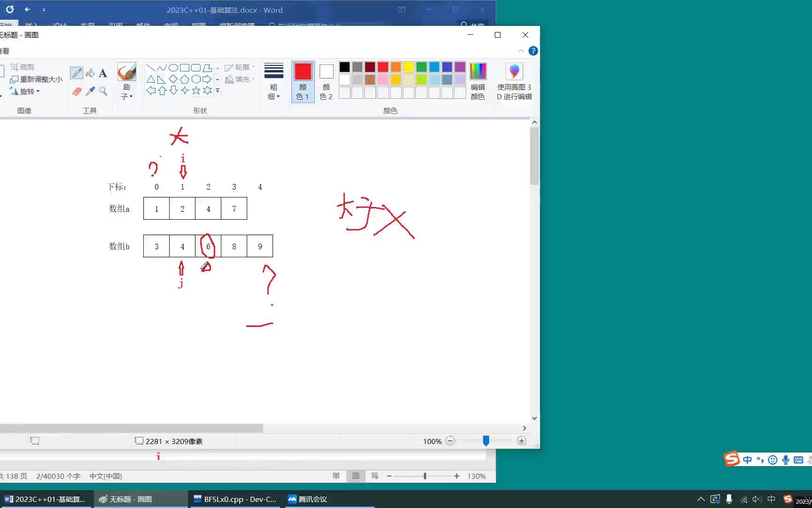Viewport: 812px width, 508px height.
Task: Open Edit colors dialog
Action: 478,82
